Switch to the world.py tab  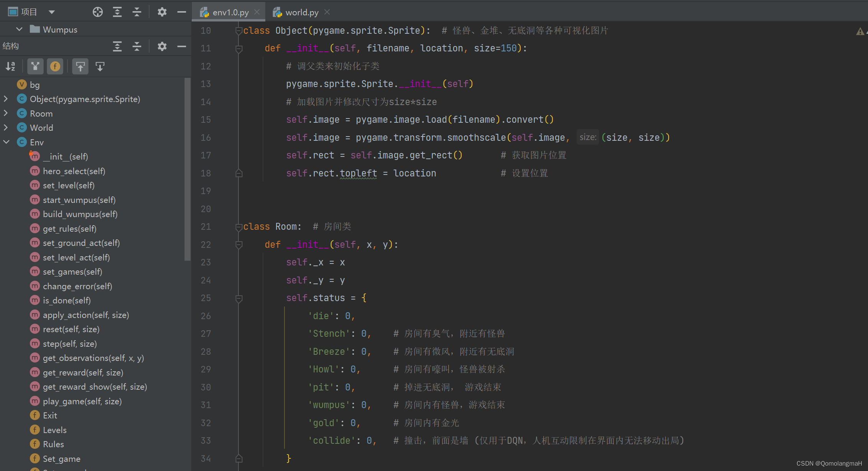point(301,12)
